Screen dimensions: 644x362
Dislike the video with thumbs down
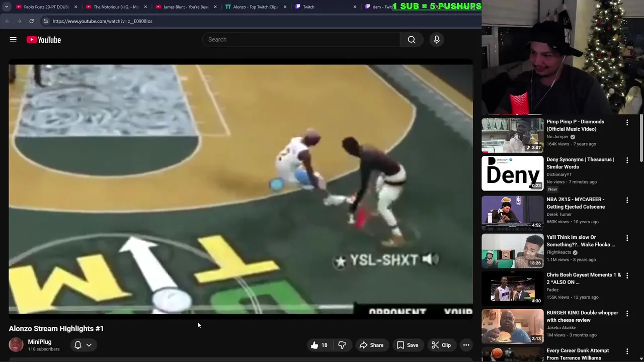click(x=342, y=345)
